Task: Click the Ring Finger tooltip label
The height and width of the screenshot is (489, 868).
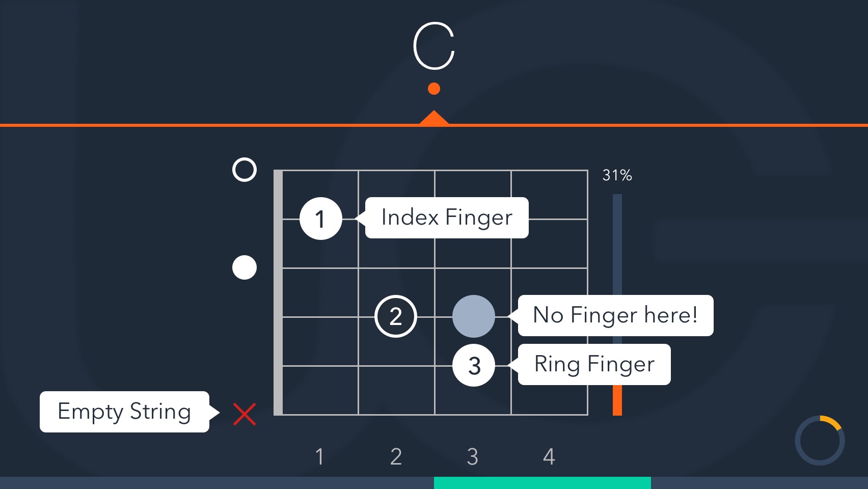Action: point(594,364)
